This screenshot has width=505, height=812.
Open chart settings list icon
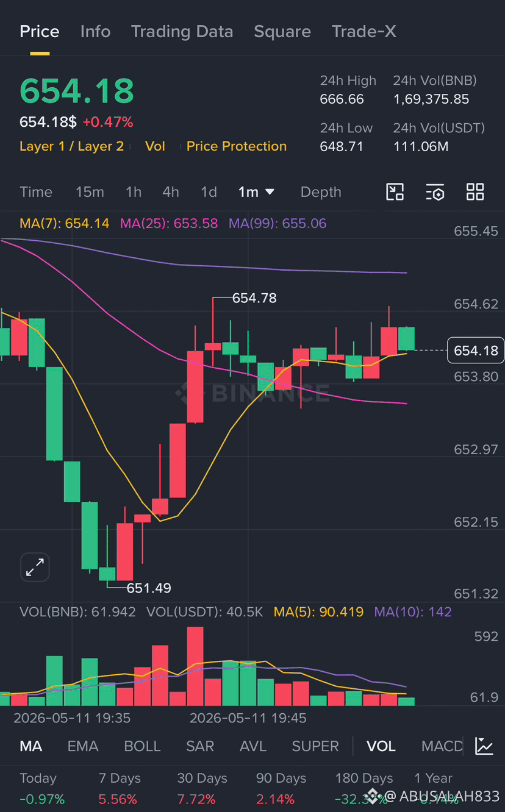435,192
